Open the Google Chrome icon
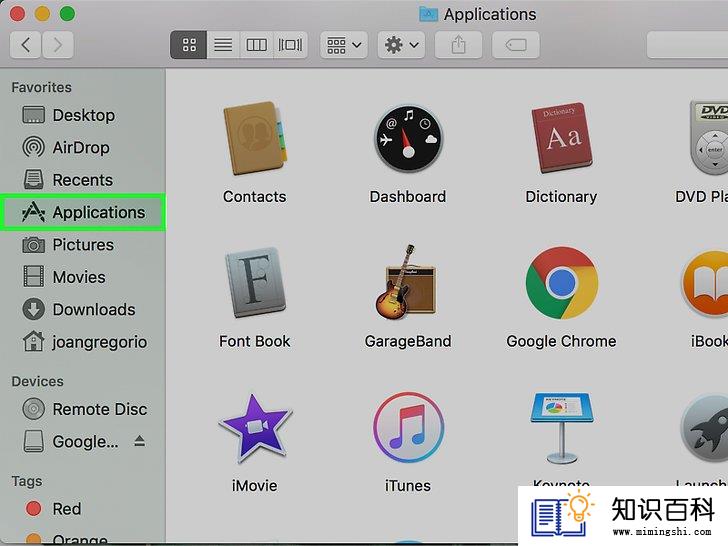Image resolution: width=728 pixels, height=546 pixels. (562, 282)
